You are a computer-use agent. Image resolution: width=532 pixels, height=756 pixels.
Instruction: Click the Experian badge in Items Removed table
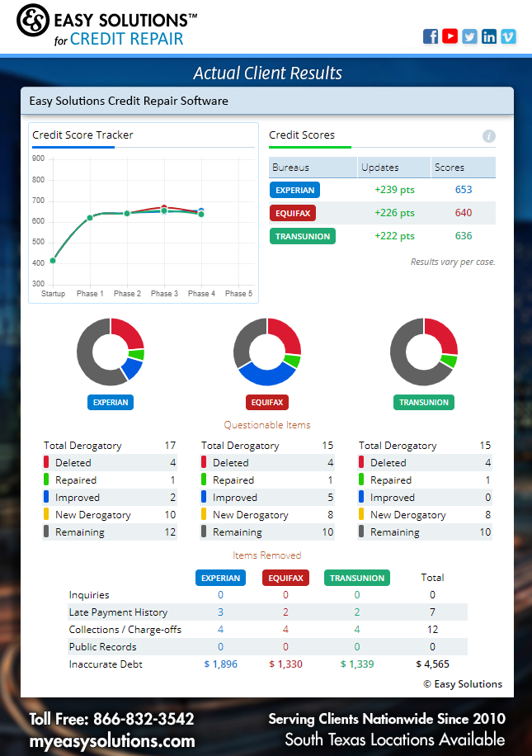(220, 578)
